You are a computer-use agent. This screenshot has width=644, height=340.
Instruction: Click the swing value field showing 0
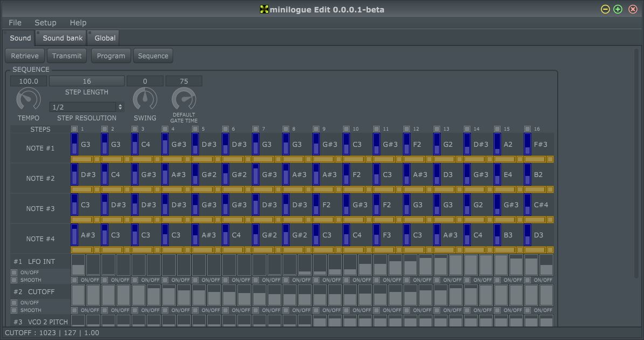[x=145, y=81]
